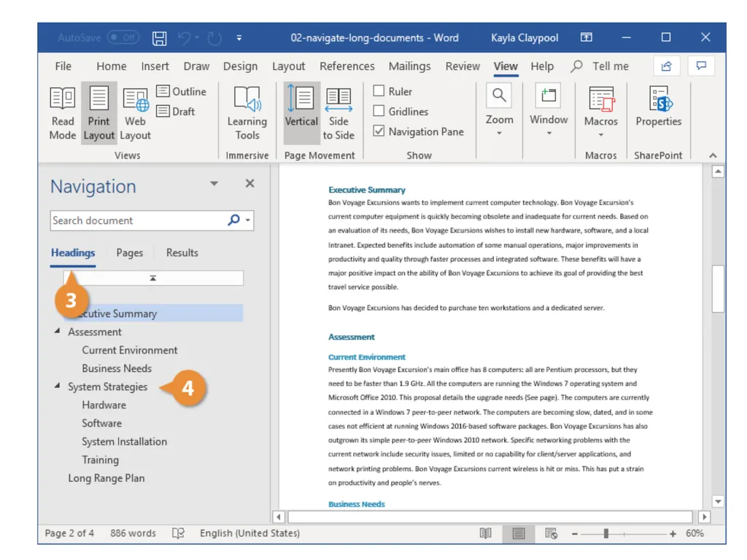Switch to the Home ribbon tab
The height and width of the screenshot is (560, 747).
pyautogui.click(x=112, y=66)
